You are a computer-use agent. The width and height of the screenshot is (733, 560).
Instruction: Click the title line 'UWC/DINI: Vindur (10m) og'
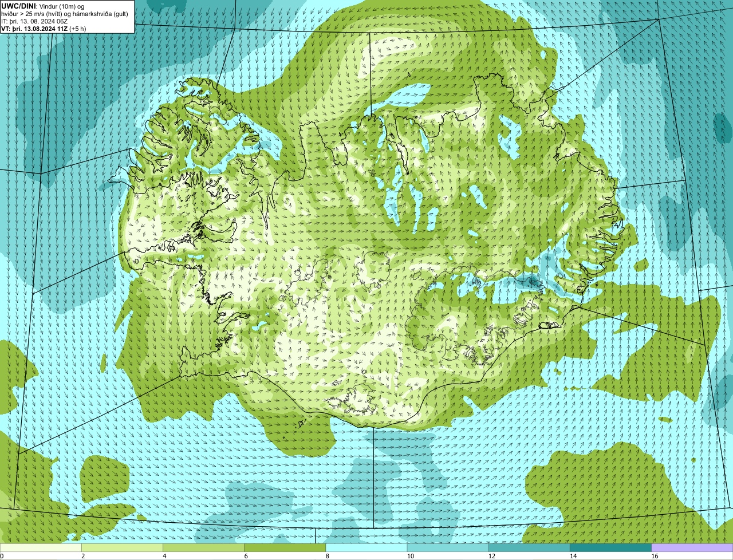[43, 6]
